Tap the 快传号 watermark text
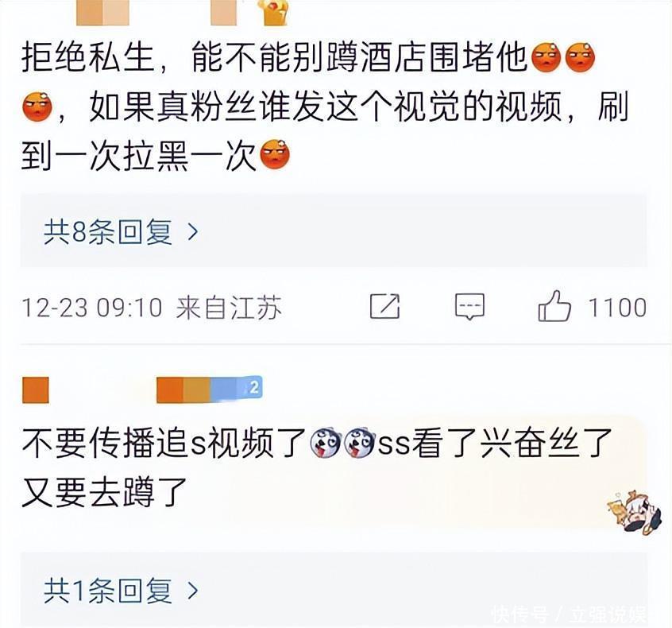672x628 pixels. (x=519, y=614)
